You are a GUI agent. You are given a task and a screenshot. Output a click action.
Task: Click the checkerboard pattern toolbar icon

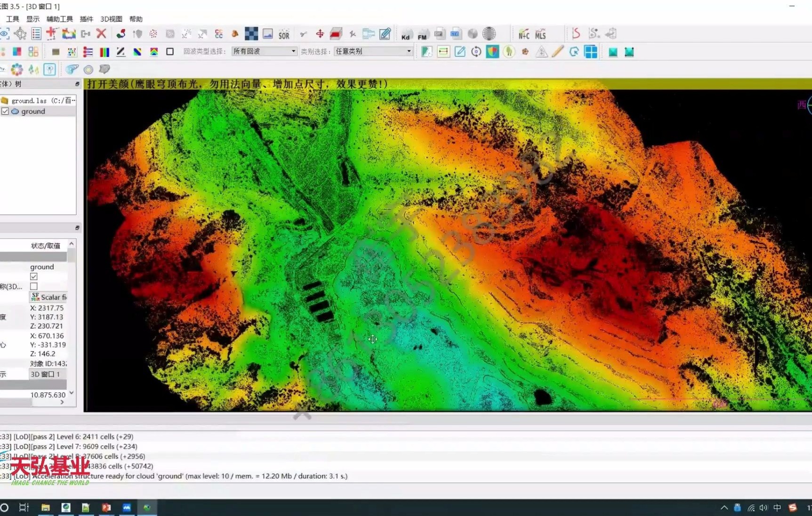pyautogui.click(x=251, y=34)
